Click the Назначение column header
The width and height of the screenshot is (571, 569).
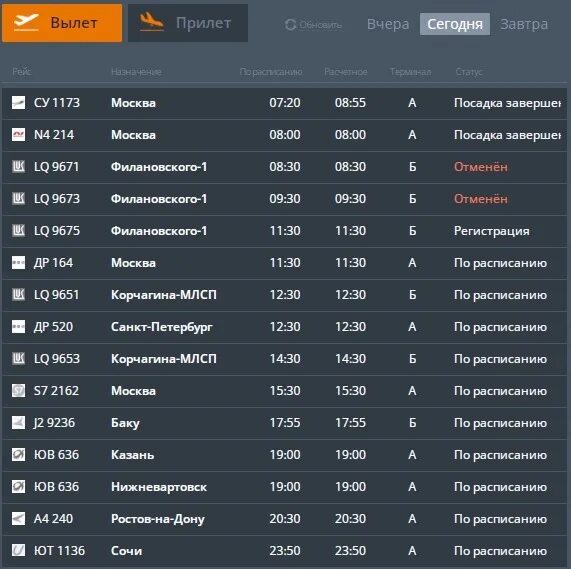coord(136,72)
